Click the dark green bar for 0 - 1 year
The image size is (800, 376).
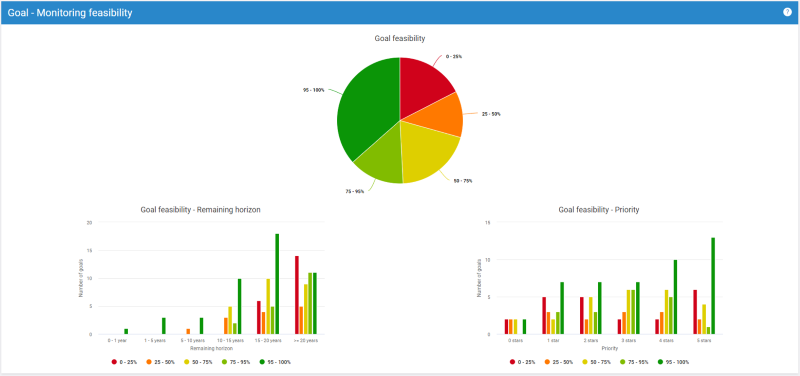pyautogui.click(x=126, y=332)
